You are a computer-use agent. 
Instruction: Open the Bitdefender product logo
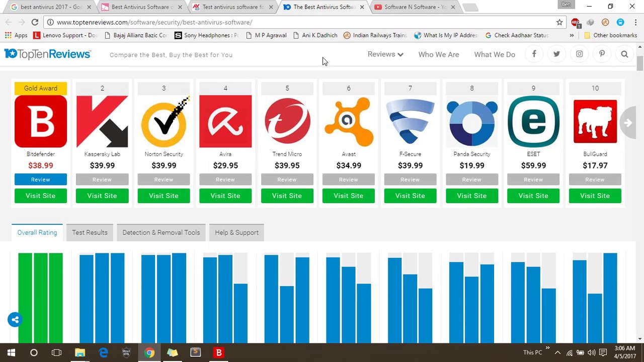[x=41, y=121]
